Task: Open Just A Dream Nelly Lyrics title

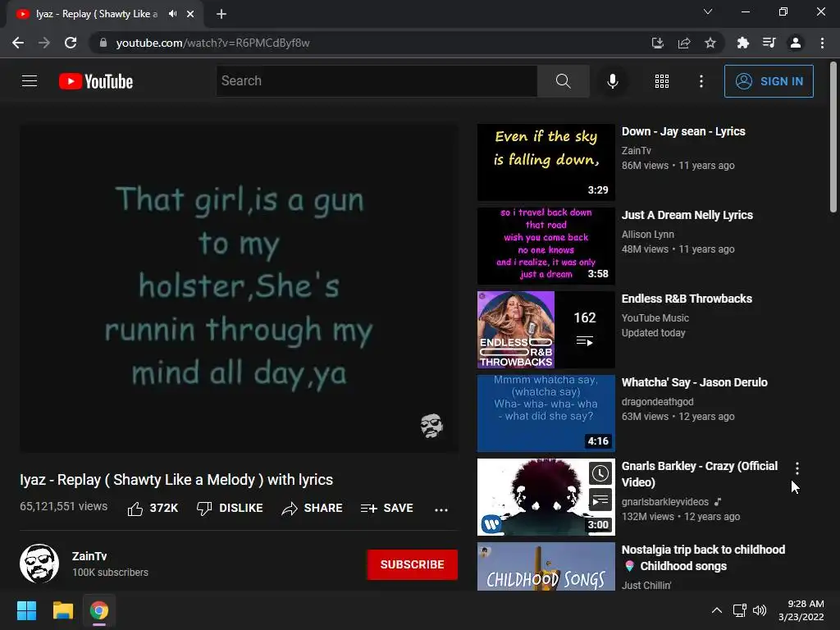Action: click(687, 215)
